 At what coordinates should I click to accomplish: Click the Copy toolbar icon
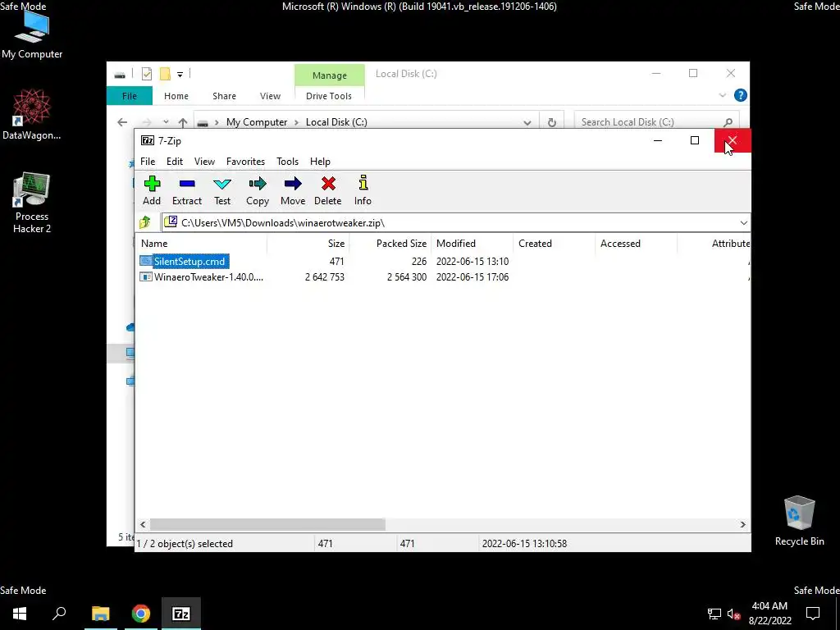(258, 190)
